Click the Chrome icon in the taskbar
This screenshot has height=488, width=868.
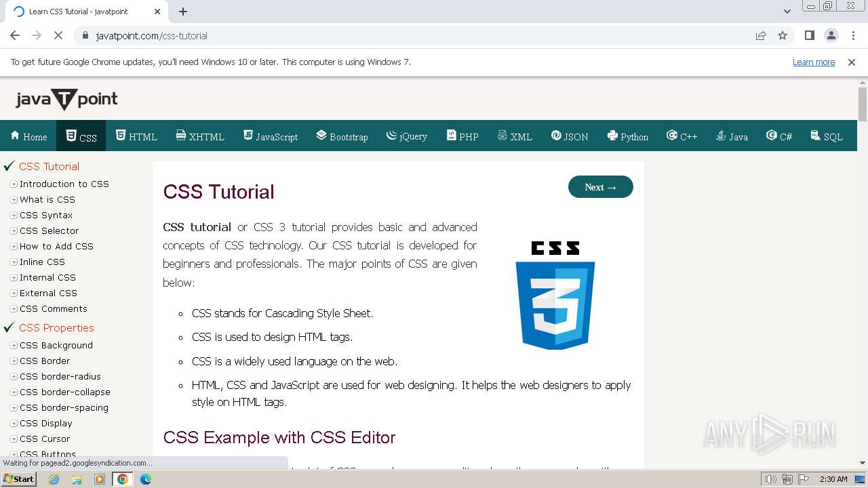tap(123, 479)
